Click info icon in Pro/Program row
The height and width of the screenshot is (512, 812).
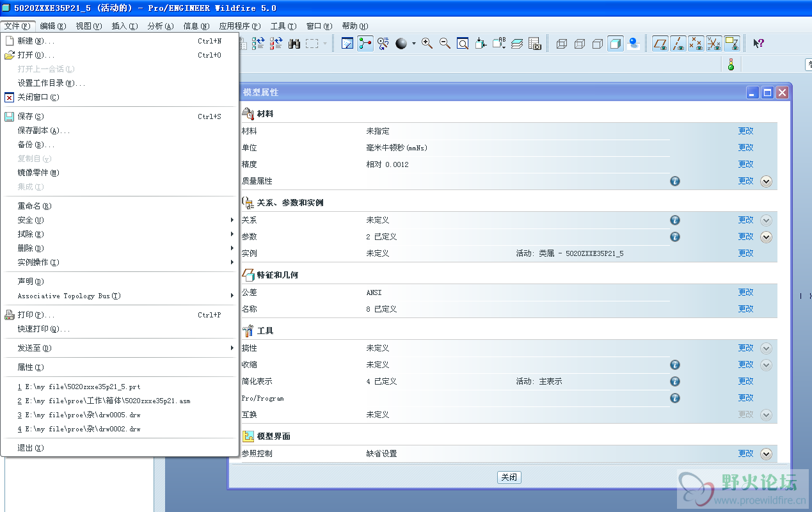(x=674, y=398)
